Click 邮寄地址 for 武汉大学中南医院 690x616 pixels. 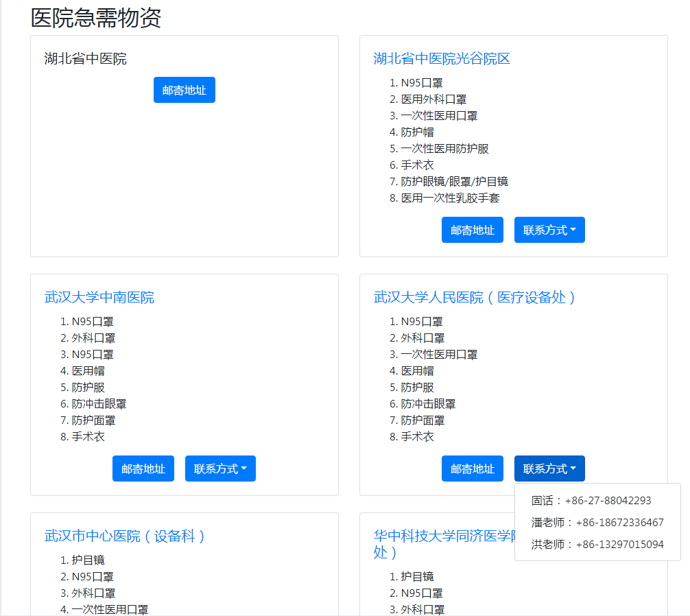point(143,469)
